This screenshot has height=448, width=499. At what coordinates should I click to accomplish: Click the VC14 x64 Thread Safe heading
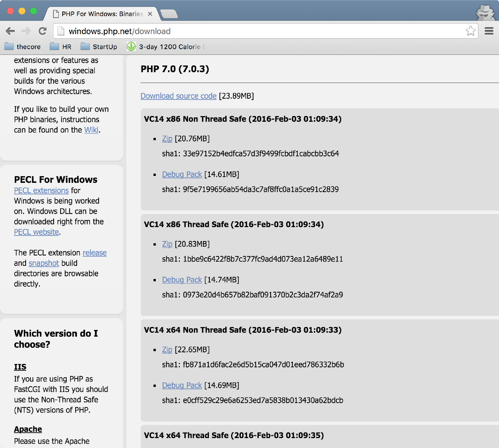pos(234,435)
